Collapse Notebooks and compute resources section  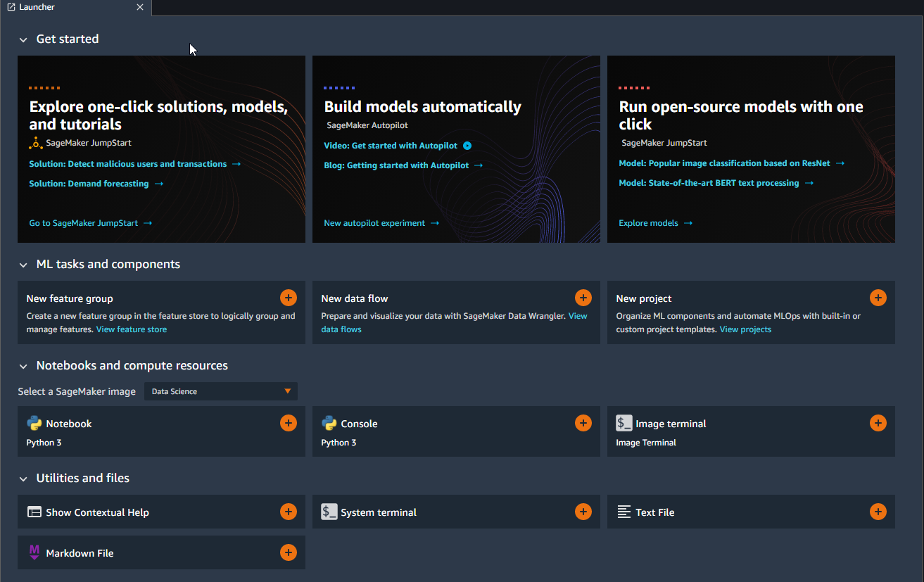tap(24, 367)
